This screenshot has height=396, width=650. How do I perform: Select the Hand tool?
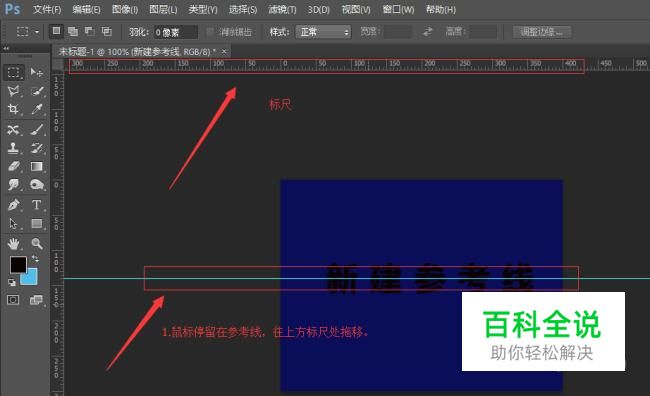14,244
